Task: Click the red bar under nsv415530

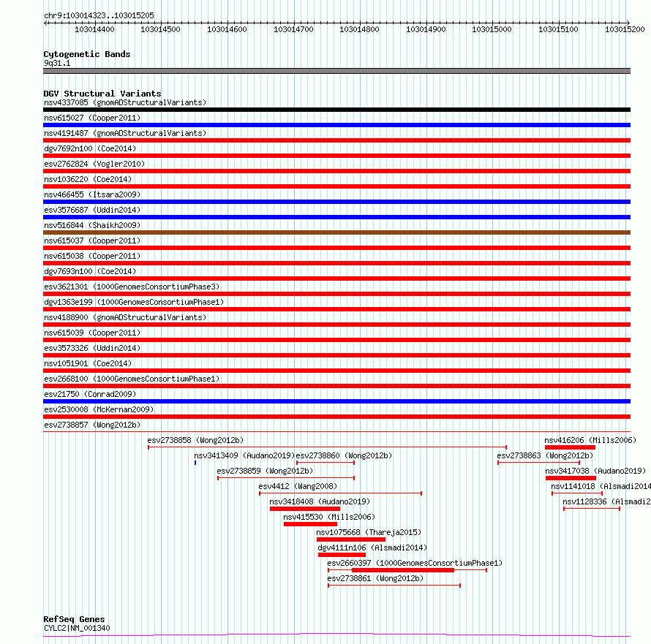Action: (x=311, y=524)
